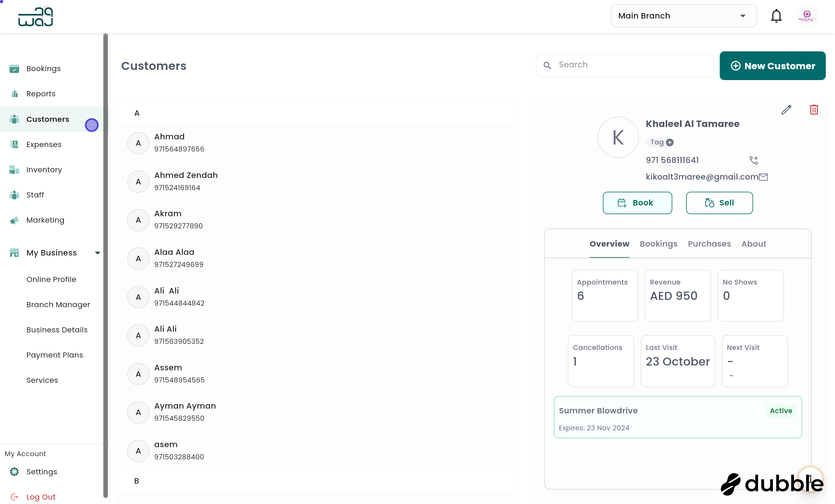The image size is (835, 504).
Task: Open the Expenses section
Action: tap(43, 144)
